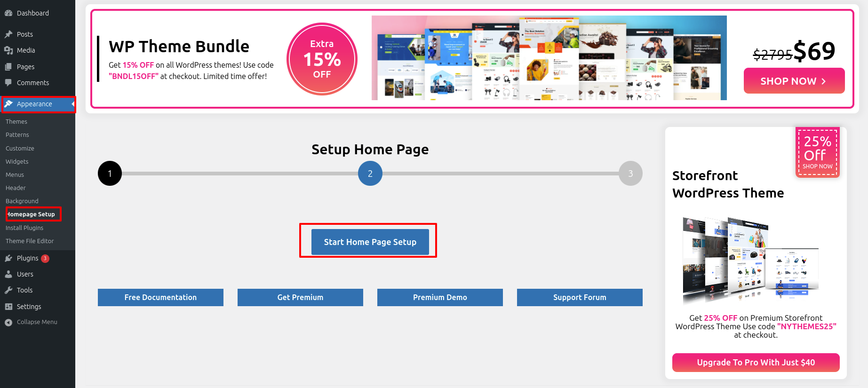Viewport: 868px width, 388px height.
Task: Click the Extra 15% OFF circle badge
Action: tap(322, 59)
